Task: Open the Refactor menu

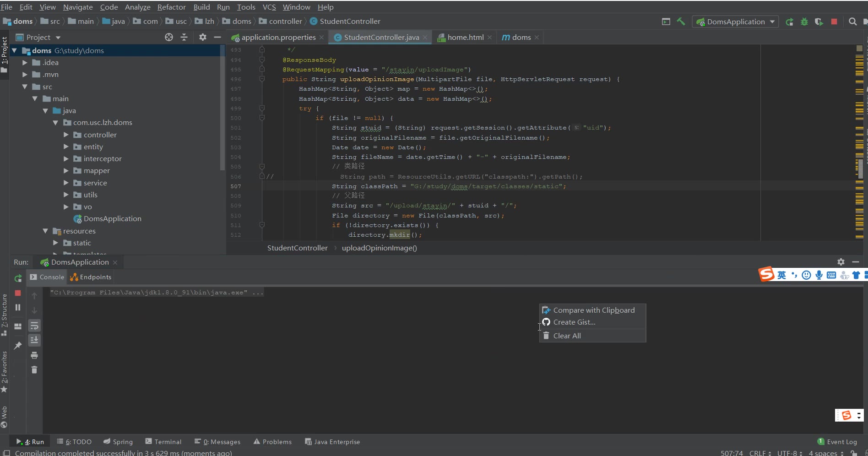Action: pyautogui.click(x=171, y=7)
